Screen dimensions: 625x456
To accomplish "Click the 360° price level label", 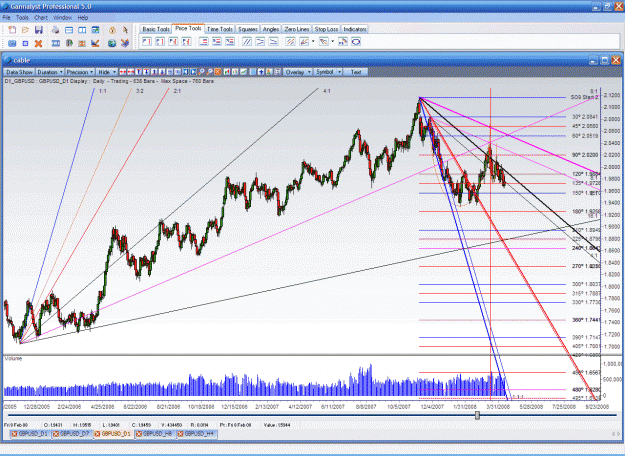I will coord(586,320).
